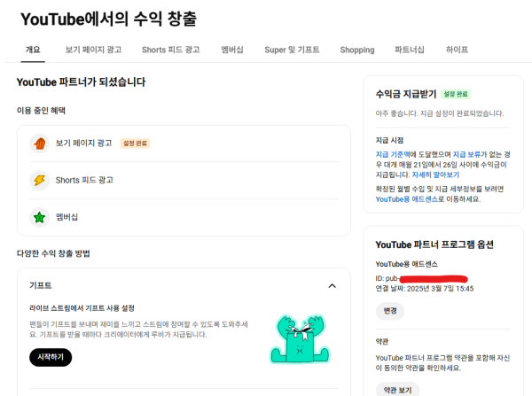Click the Shorts 피드 광고 row label
This screenshot has width=532, height=396.
click(84, 180)
